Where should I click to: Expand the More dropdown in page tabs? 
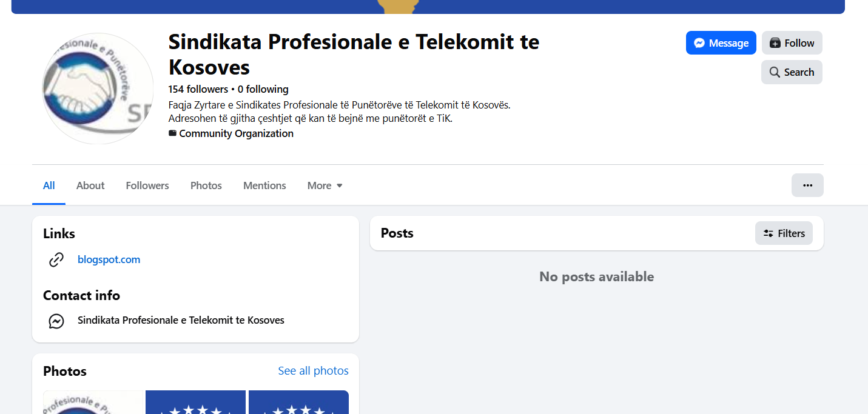click(x=325, y=185)
